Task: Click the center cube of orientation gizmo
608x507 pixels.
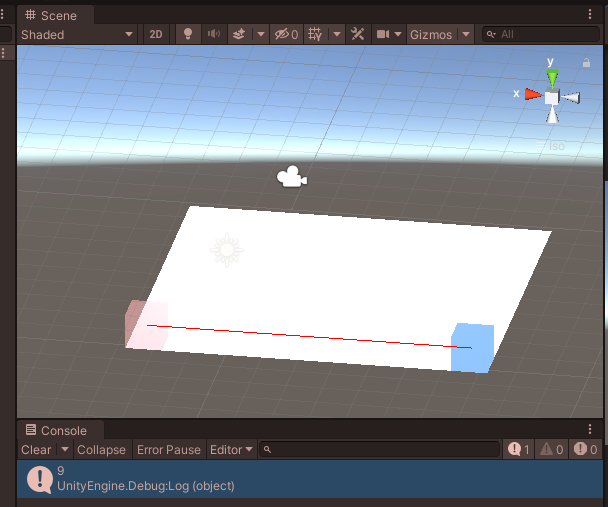Action: [x=552, y=97]
